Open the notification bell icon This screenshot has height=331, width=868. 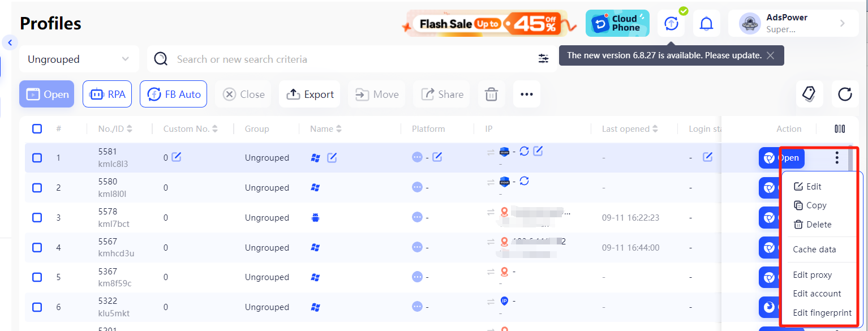point(706,23)
